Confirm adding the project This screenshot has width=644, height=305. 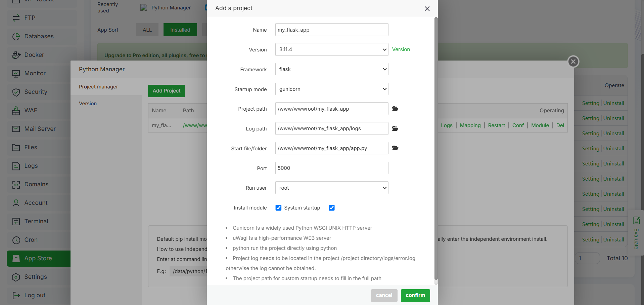[x=415, y=295]
